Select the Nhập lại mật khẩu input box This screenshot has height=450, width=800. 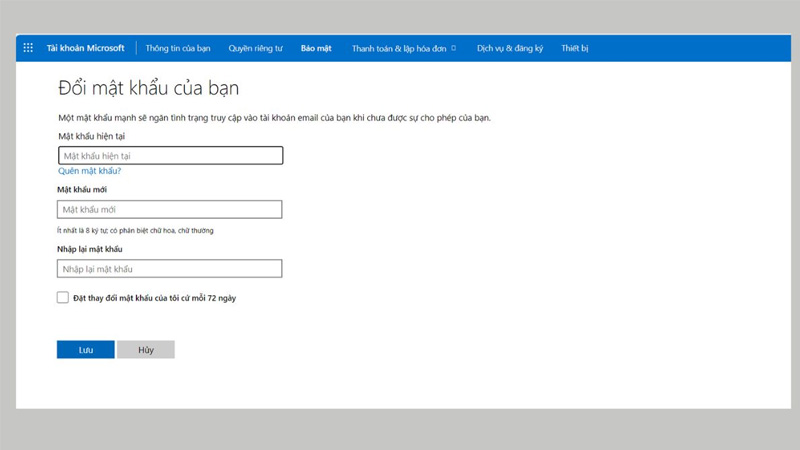point(170,268)
